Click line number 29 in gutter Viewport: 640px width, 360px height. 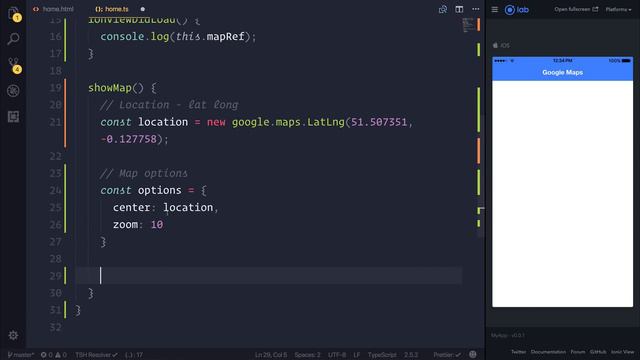pos(56,276)
